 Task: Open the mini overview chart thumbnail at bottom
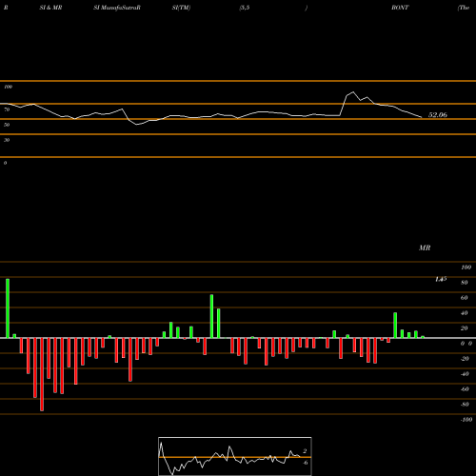[235, 456]
